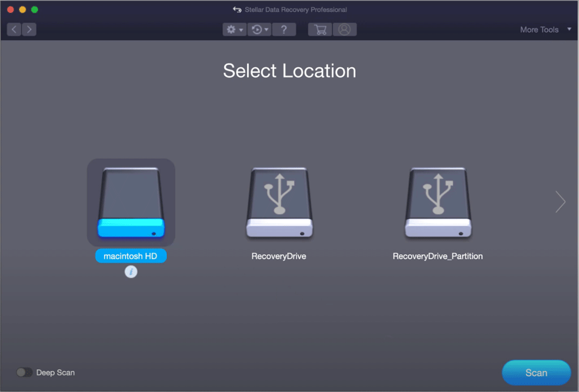Click the back arrow beside the app title

pos(237,9)
